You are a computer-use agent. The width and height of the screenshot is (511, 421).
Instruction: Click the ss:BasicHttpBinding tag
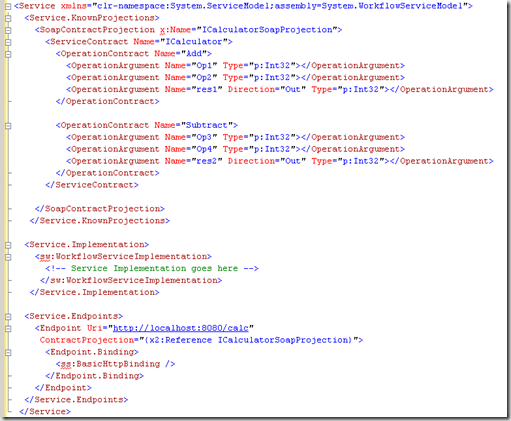(x=115, y=364)
